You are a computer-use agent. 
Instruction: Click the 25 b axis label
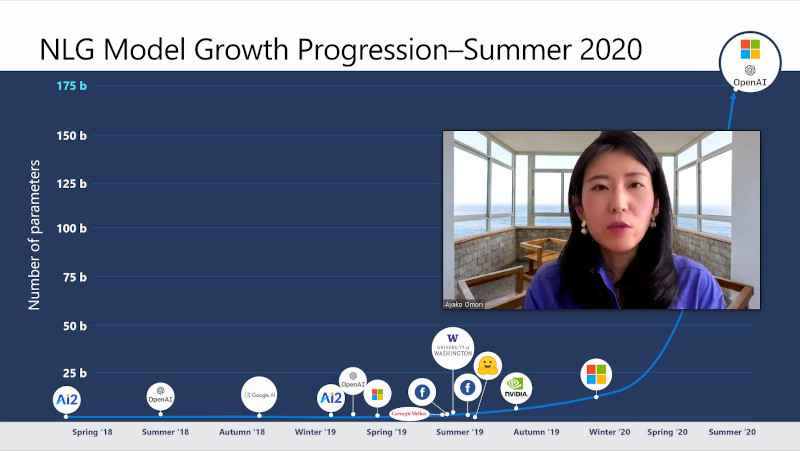[x=74, y=373]
